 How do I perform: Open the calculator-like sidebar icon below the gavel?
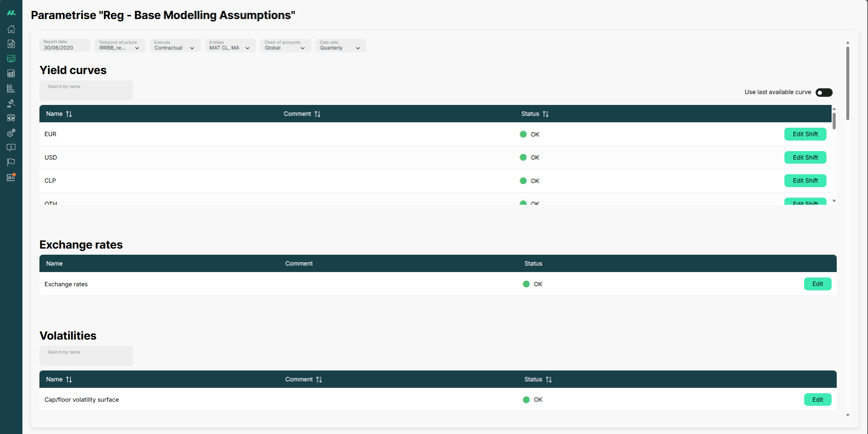(11, 118)
